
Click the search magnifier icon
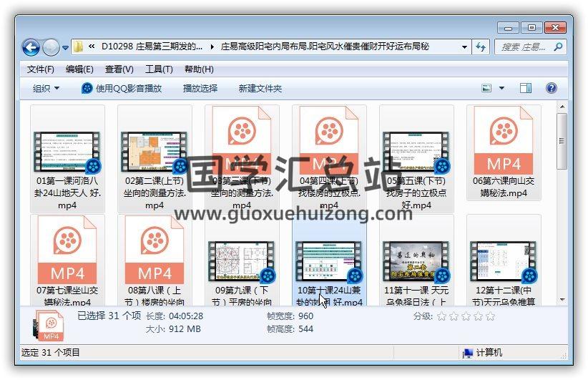coord(559,47)
